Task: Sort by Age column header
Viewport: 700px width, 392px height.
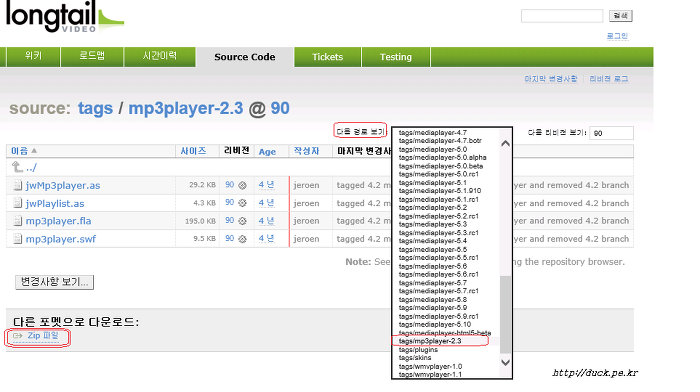Action: 267,152
